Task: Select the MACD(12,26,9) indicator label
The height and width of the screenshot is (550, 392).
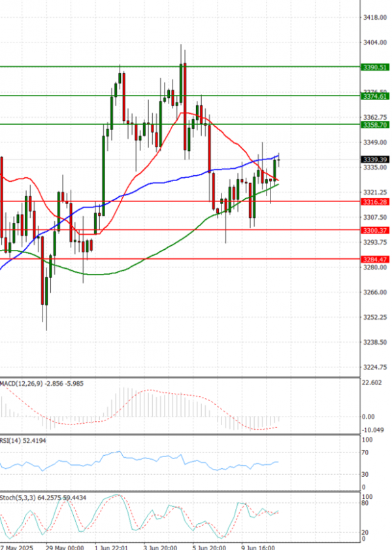Action: click(21, 383)
